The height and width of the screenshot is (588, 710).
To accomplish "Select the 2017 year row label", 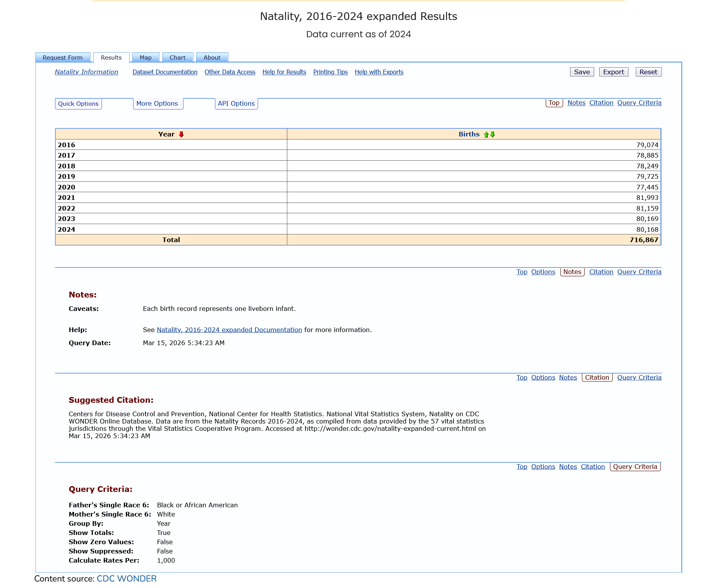I will click(67, 155).
